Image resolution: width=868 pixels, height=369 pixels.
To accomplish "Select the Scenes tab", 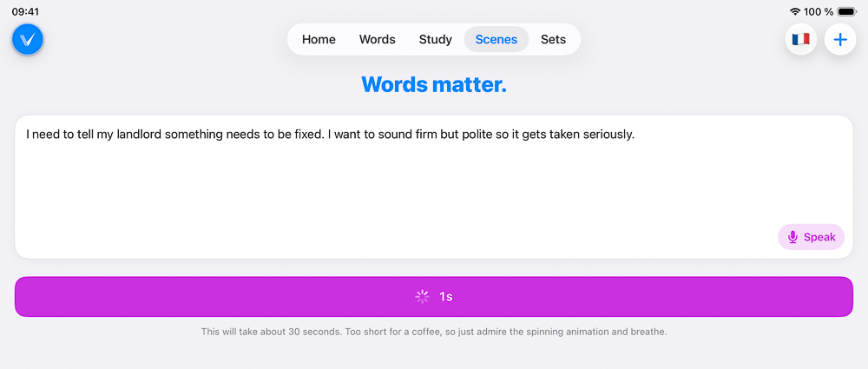I will [x=496, y=39].
